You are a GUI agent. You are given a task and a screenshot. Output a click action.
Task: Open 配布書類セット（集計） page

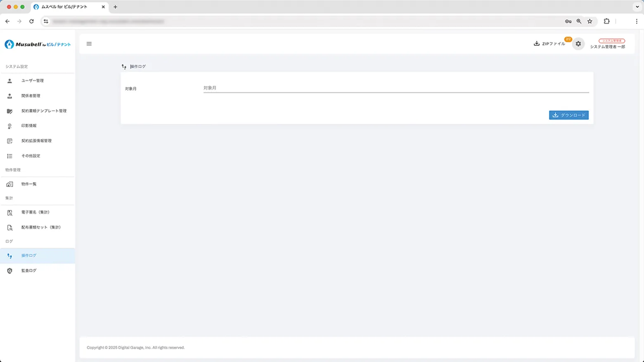tap(40, 227)
